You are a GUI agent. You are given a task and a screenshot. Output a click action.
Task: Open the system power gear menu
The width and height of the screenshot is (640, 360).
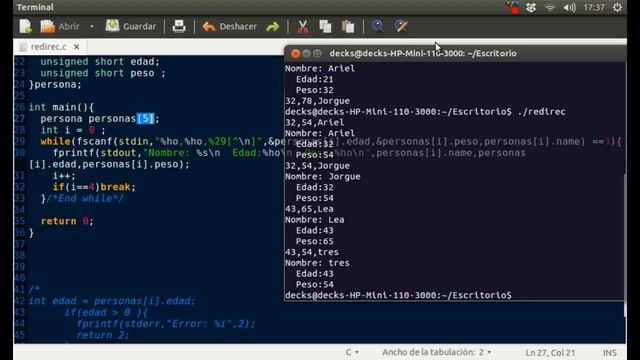(617, 7)
